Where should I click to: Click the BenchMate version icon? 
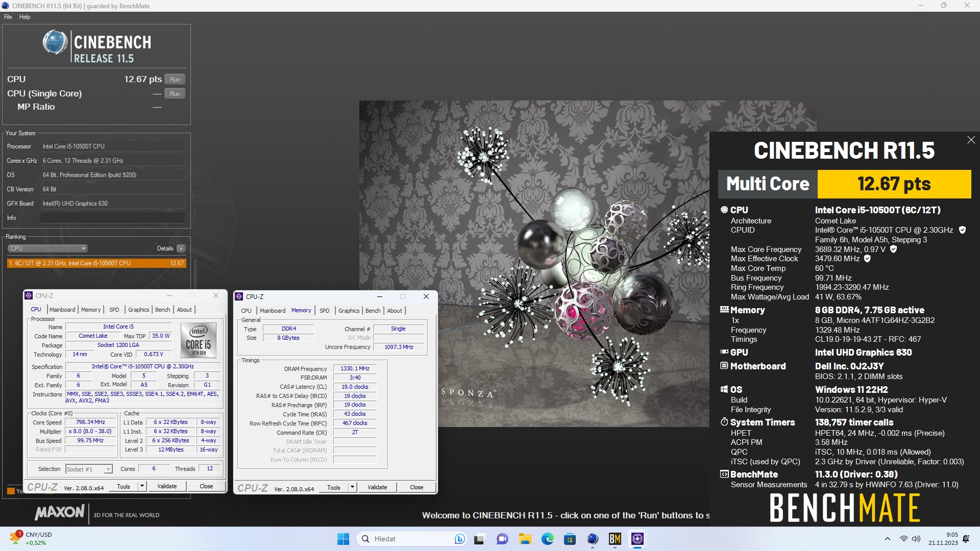[x=724, y=474]
